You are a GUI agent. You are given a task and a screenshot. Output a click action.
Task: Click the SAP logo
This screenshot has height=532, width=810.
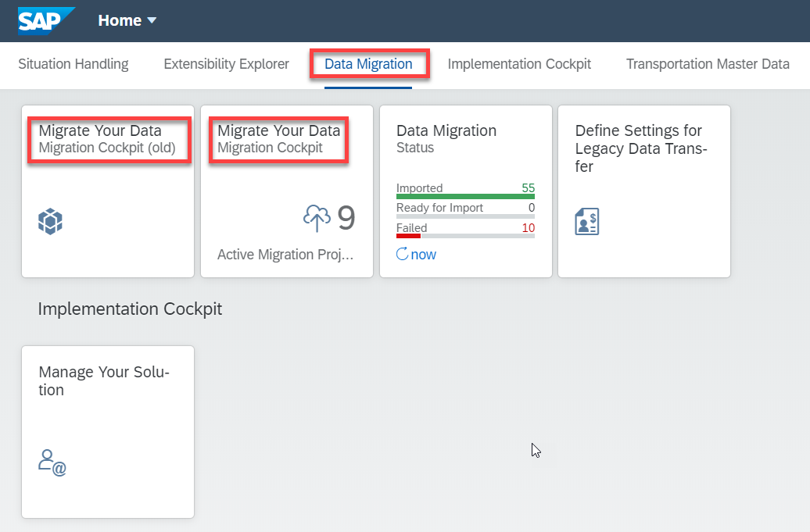(46, 20)
